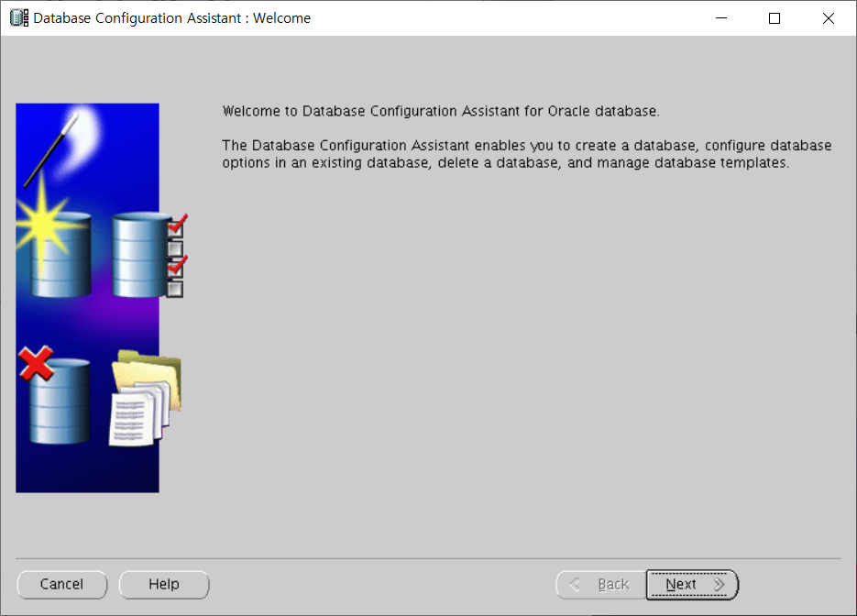Viewport: 857px width, 616px height.
Task: Close the Database Configuration Assistant window
Action: click(829, 18)
